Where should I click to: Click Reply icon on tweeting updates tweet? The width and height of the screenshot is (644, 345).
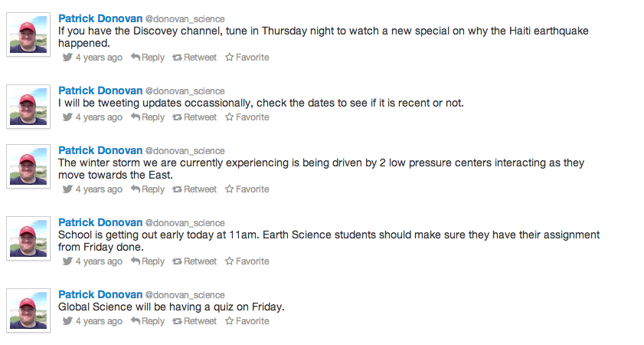coord(136,117)
